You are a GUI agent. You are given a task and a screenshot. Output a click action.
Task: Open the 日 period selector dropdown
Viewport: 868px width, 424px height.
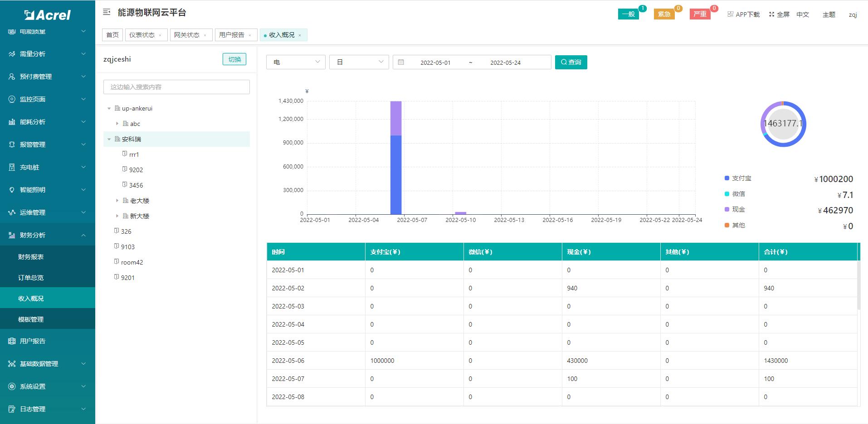coord(359,62)
